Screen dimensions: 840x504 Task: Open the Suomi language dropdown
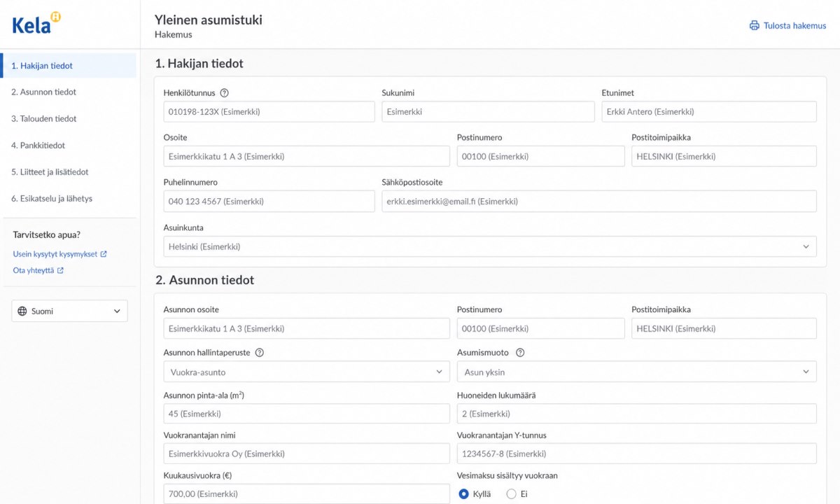point(70,311)
